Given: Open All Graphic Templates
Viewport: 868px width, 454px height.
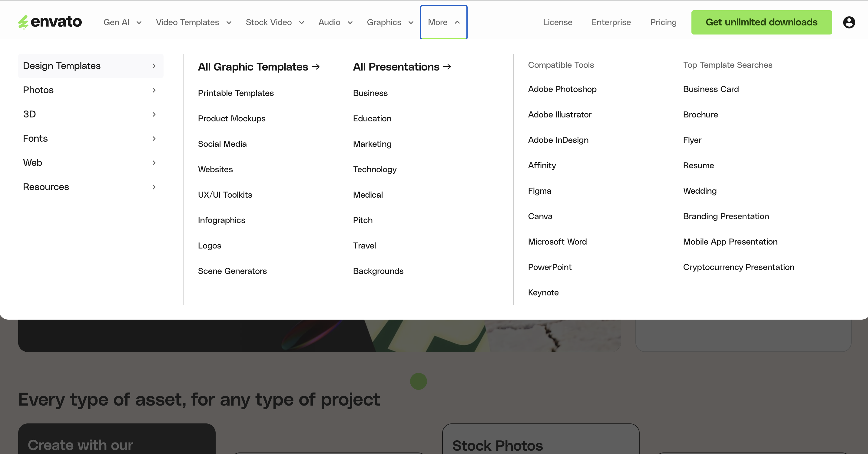Looking at the screenshot, I should 258,67.
